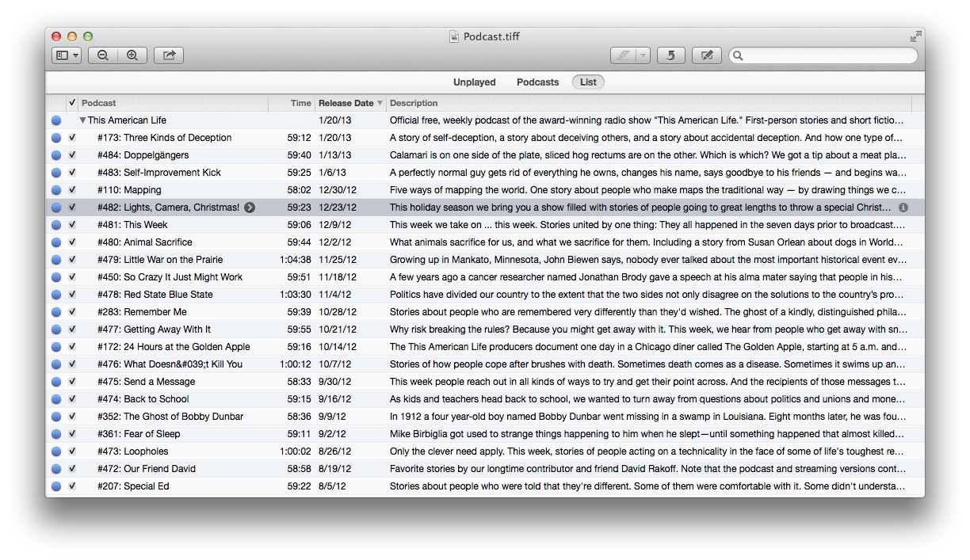Select episode "#472: Our Friend David"

[x=147, y=469]
